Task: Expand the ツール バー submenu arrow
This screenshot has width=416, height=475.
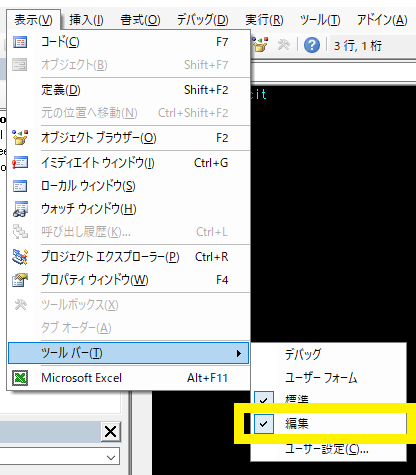Action: pyautogui.click(x=239, y=353)
